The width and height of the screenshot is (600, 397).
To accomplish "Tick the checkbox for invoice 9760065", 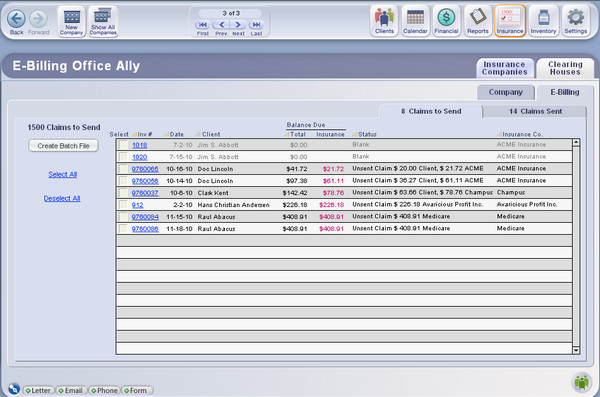I will tap(123, 169).
